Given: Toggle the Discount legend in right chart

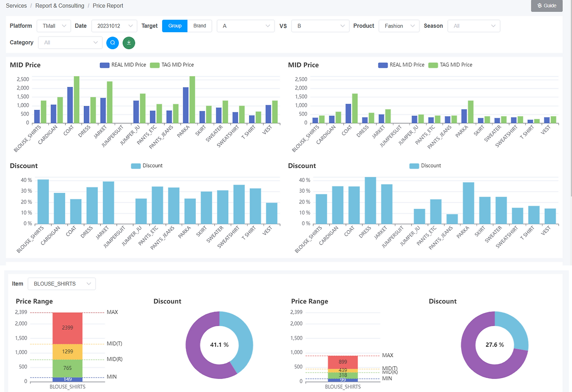Looking at the screenshot, I should pos(425,166).
